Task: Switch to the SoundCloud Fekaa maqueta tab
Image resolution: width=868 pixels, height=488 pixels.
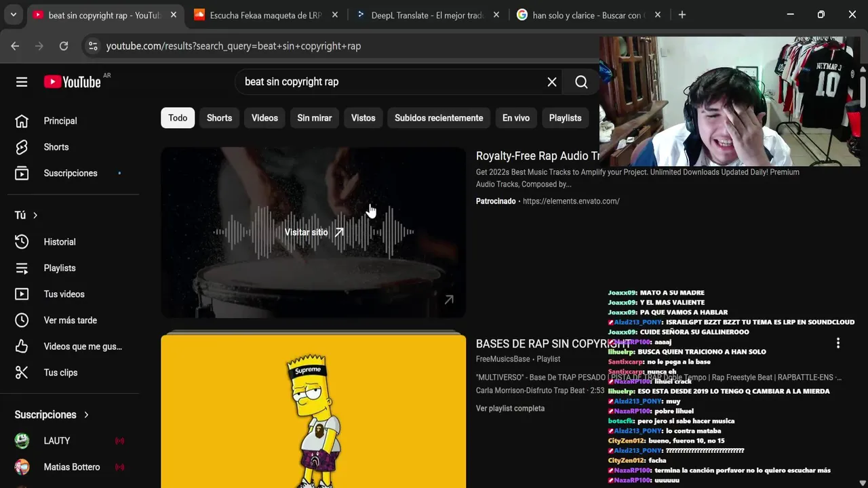Action: click(x=265, y=15)
